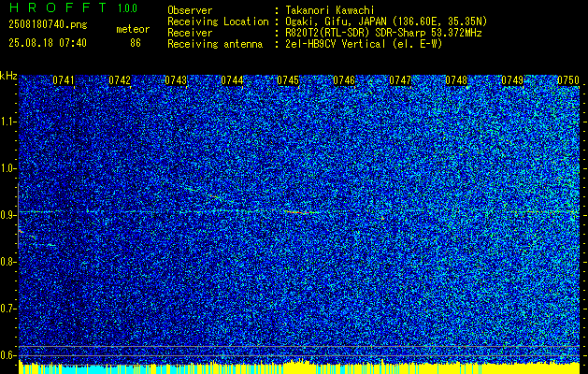Image resolution: width=588 pixels, height=374 pixels.
Task: Click the Receiving antenna label
Action: [x=215, y=44]
